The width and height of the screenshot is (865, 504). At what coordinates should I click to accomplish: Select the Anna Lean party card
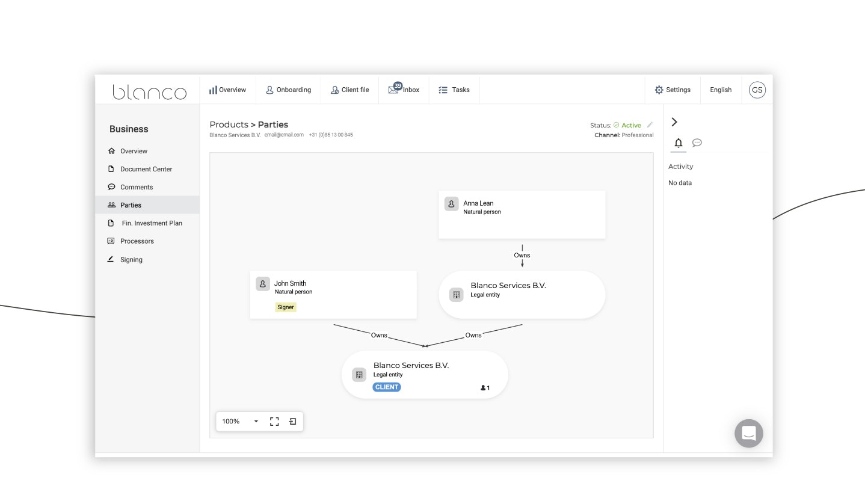(522, 215)
